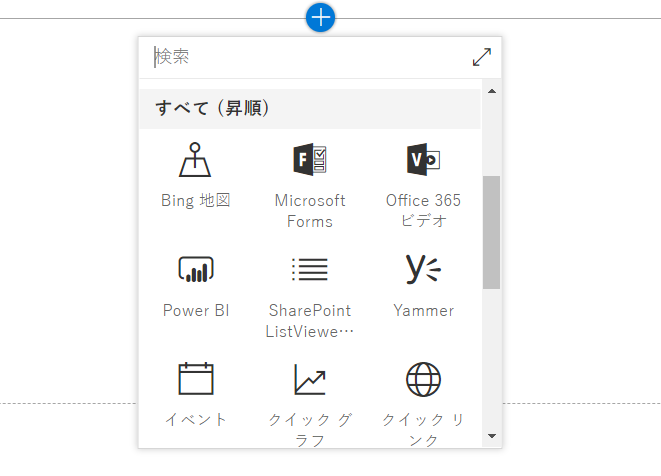
Task: Choose the クイック グラフ chart icon
Action: coord(310,379)
